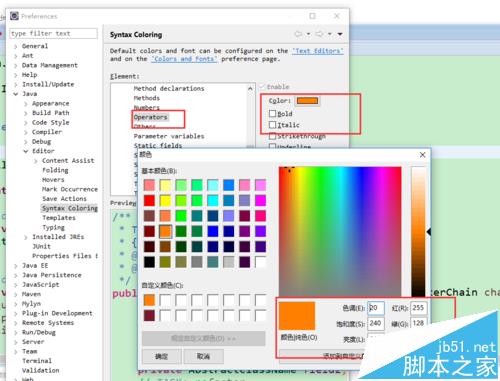Viewport: 500px width, 381px height.
Task: Pick the cyan basic color swatch
Action: pos(213,200)
